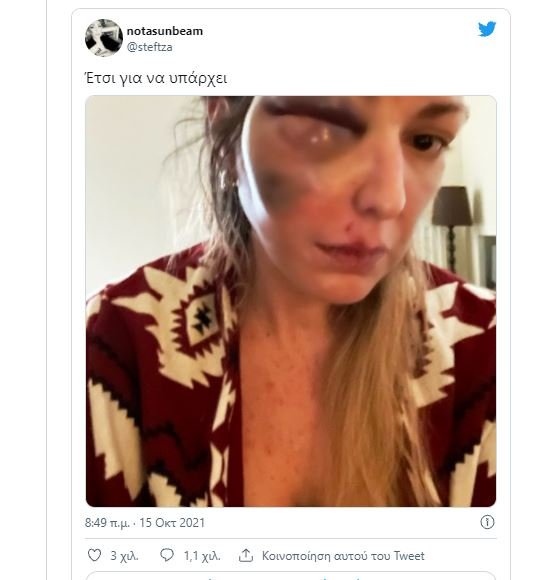Click Κοινοποίηση αυτού του Tweet

coord(343,556)
